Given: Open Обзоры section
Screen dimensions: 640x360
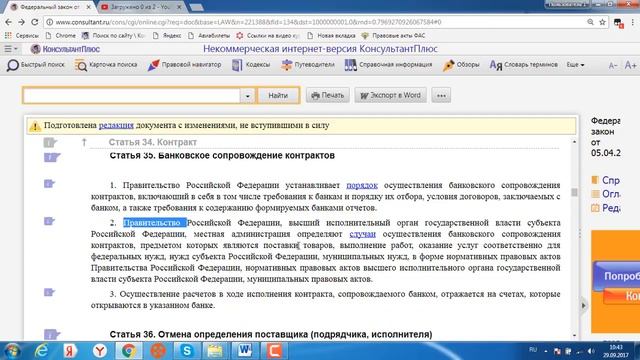Looking at the screenshot, I should coord(461,65).
